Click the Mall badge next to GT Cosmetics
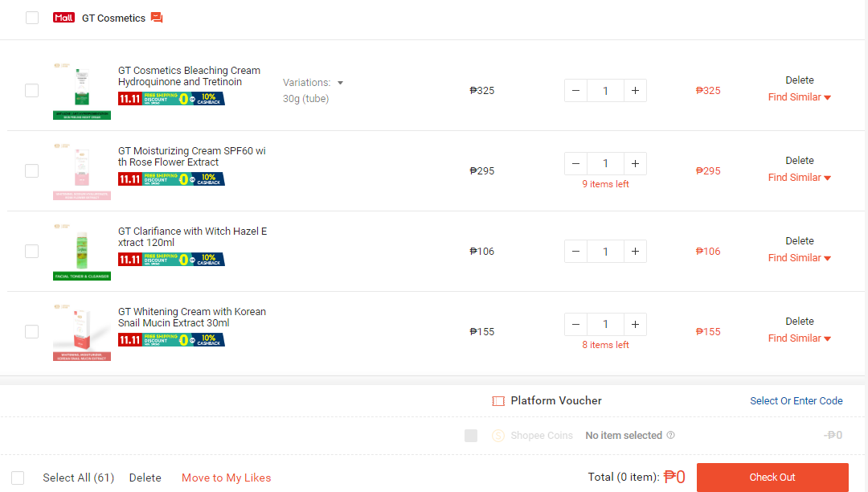 [63, 18]
